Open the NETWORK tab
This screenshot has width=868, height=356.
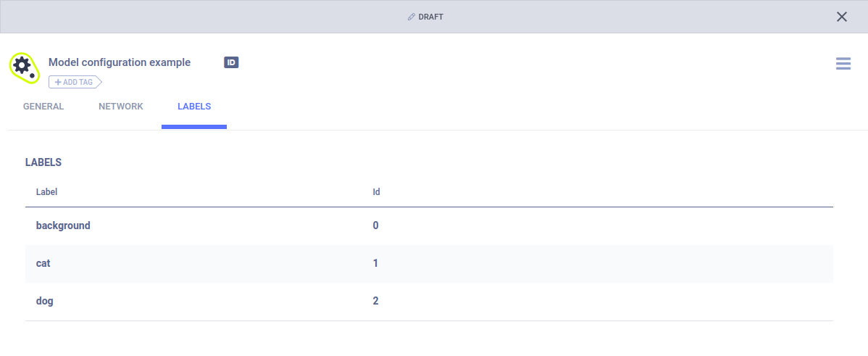point(121,107)
